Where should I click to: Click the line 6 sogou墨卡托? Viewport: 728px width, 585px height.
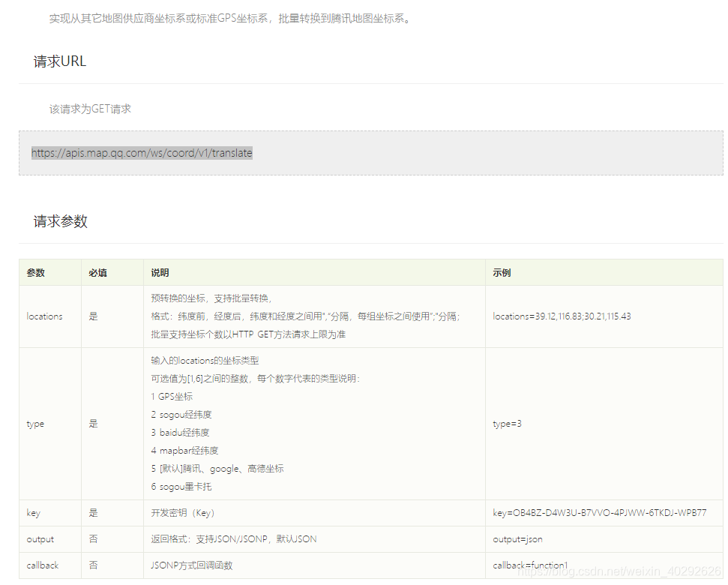pos(181,487)
